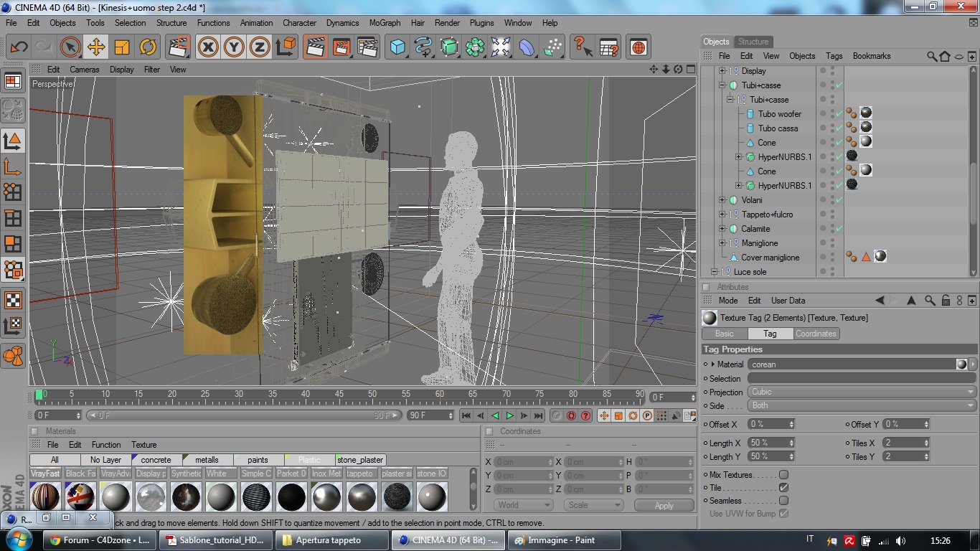Add a HyperNURBS object from toolbar

[449, 47]
